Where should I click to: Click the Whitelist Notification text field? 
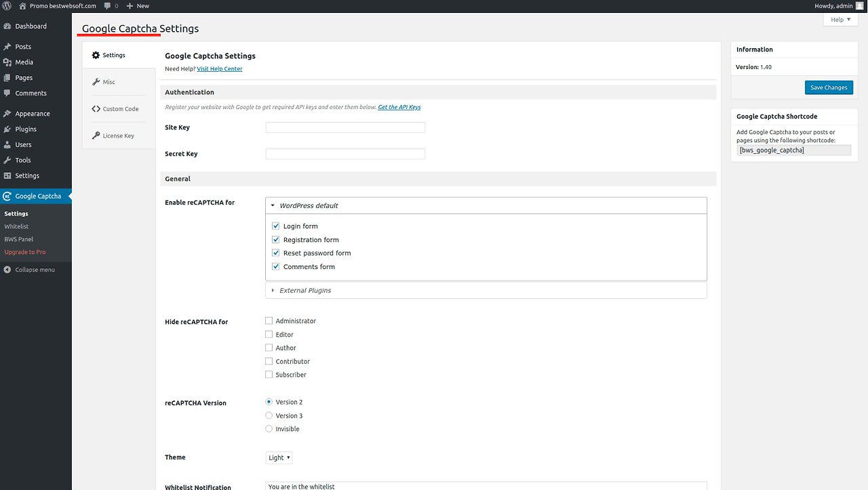pos(486,486)
